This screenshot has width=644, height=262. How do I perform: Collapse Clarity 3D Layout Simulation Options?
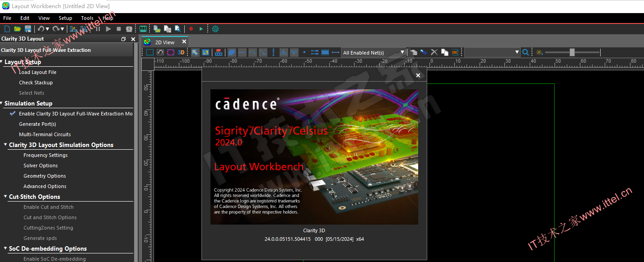point(5,145)
